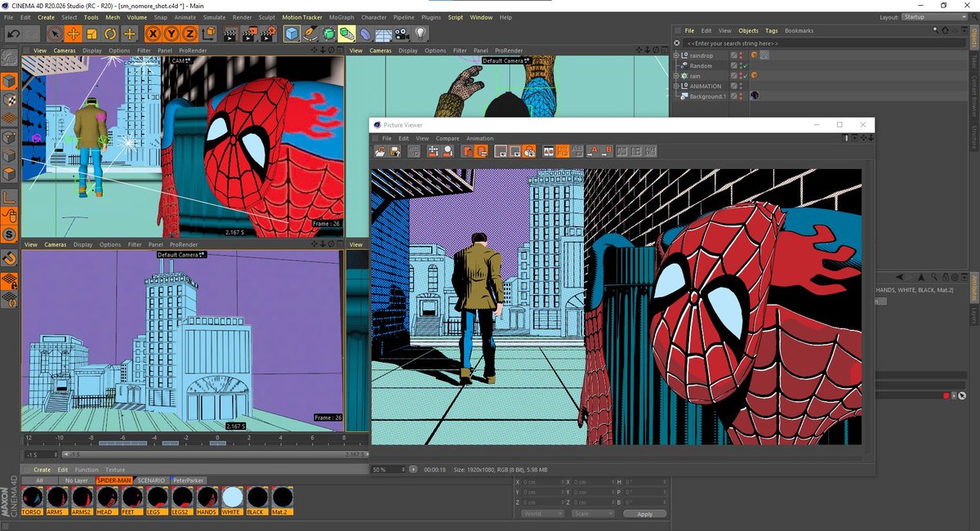This screenshot has width=980, height=531.
Task: Click the Subdivision Surface generator icon
Action: [x=328, y=33]
